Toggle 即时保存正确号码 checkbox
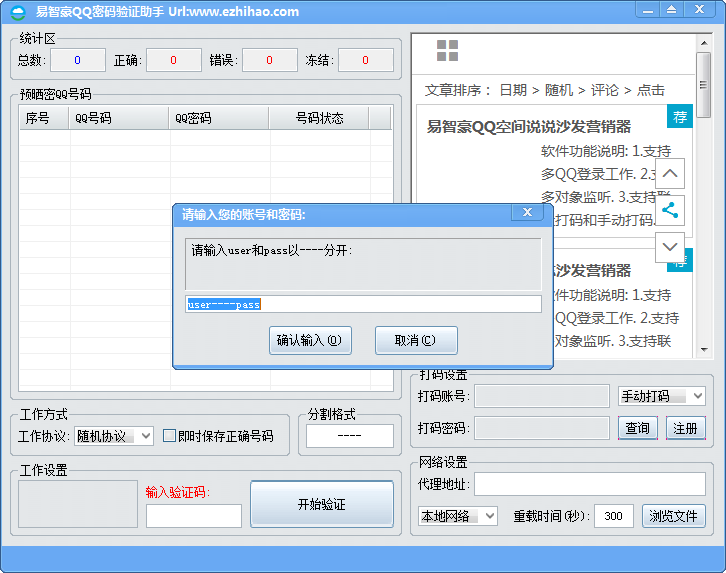Viewport: 726px width, 573px height. pos(169,436)
